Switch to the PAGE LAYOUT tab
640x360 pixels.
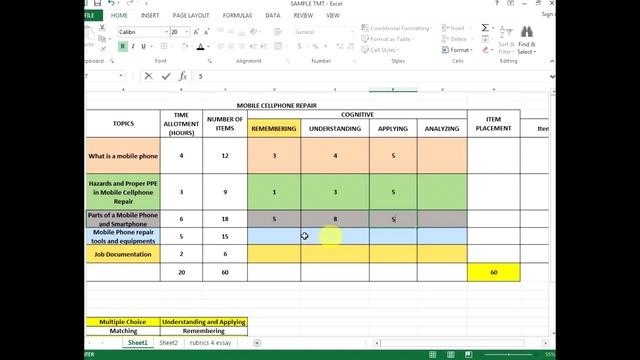click(191, 16)
